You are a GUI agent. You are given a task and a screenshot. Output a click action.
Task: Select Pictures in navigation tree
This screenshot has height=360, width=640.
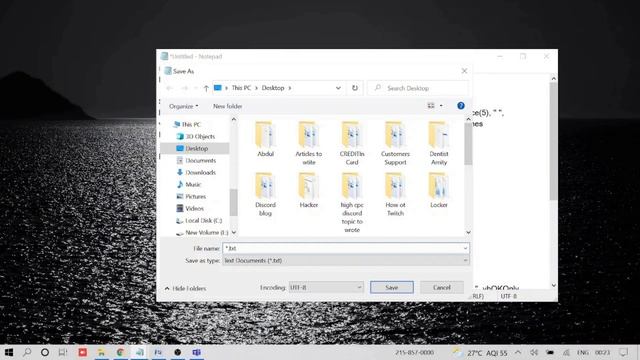pyautogui.click(x=196, y=196)
